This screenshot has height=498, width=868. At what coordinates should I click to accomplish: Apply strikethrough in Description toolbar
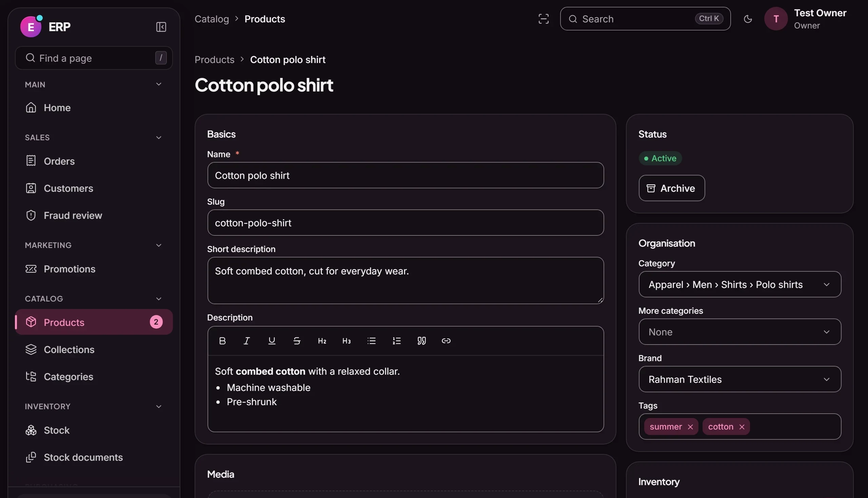(x=297, y=341)
